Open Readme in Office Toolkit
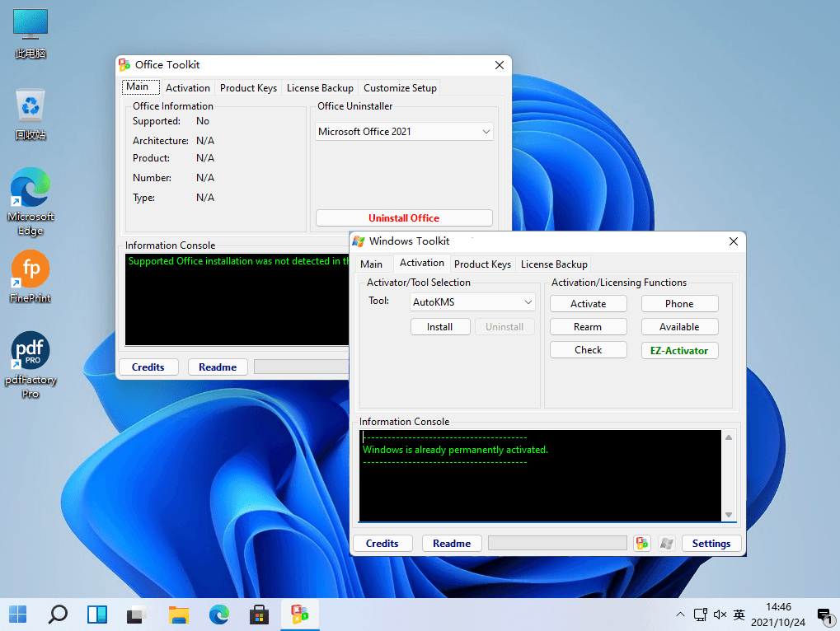840x631 pixels. click(x=218, y=367)
